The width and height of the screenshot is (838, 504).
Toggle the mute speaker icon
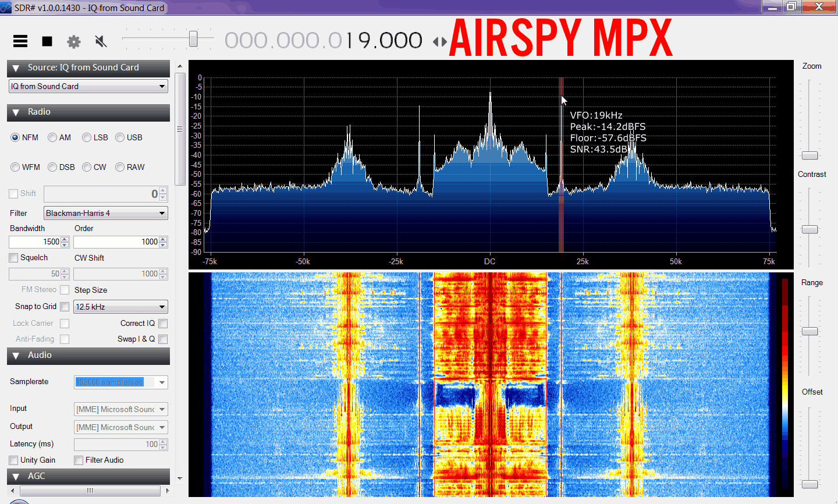[x=101, y=41]
